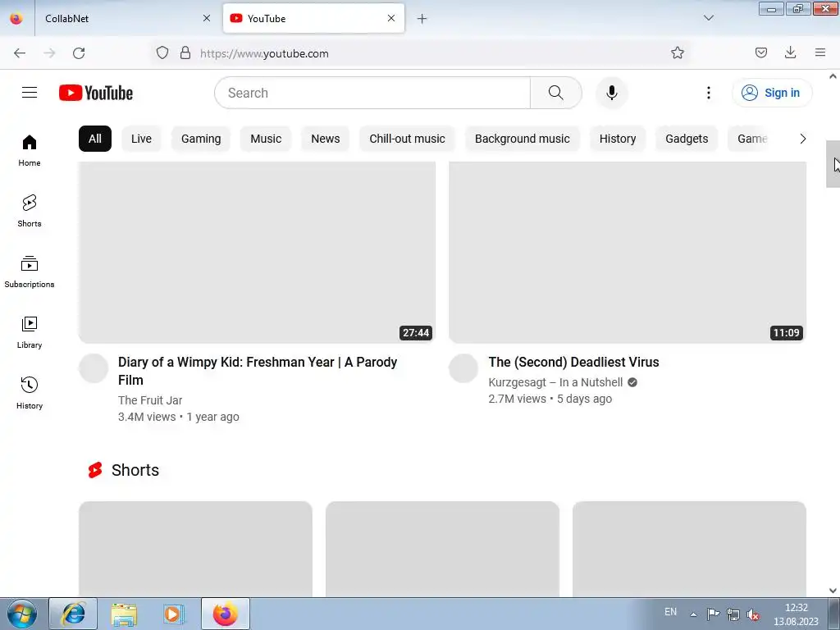The image size is (840, 630).
Task: Select the History filter chip
Action: [x=618, y=139]
